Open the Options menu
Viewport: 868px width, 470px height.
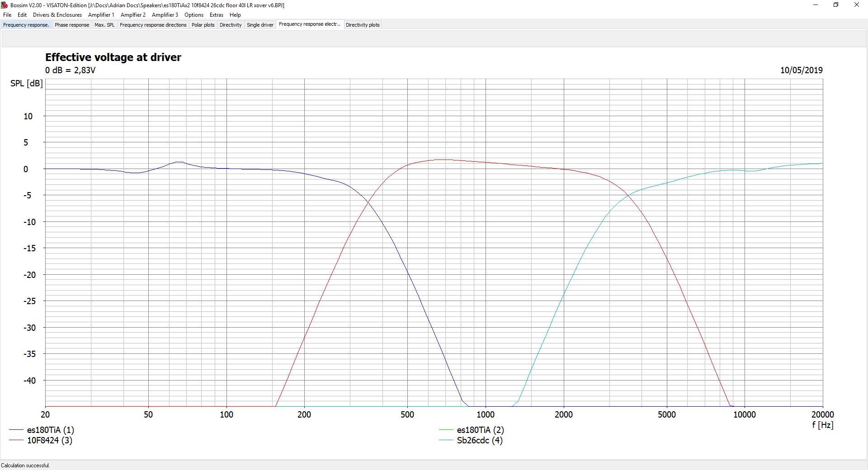pyautogui.click(x=194, y=15)
